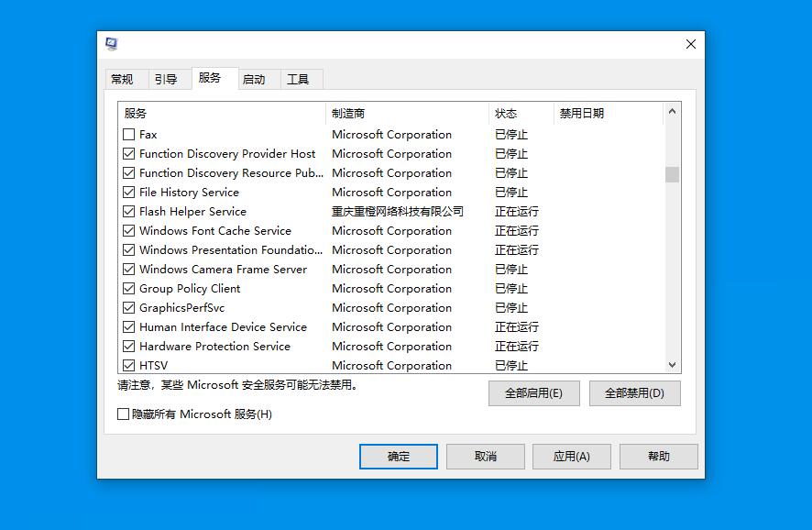Image resolution: width=812 pixels, height=530 pixels.
Task: Click the 禁用日期 column header
Action: pyautogui.click(x=609, y=114)
